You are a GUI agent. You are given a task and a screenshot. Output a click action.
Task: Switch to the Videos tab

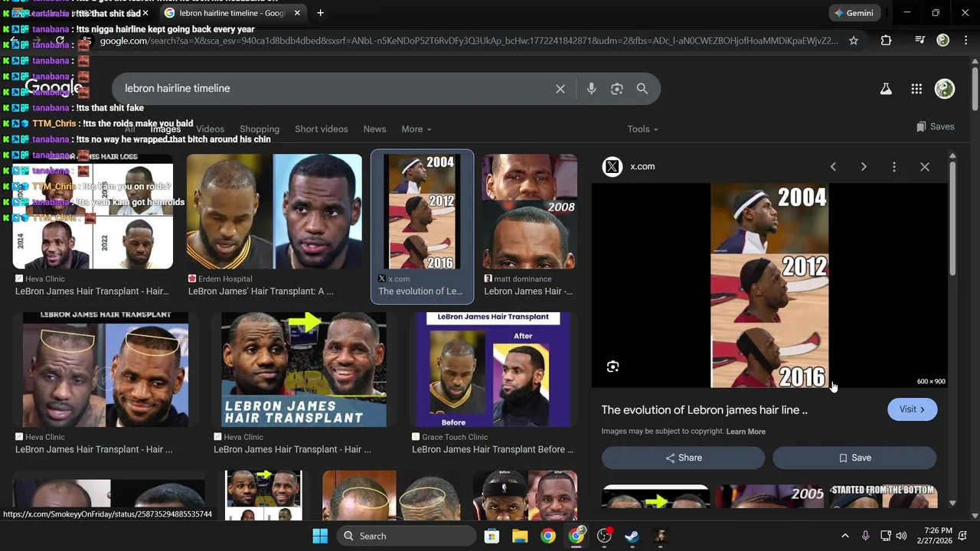click(x=210, y=129)
